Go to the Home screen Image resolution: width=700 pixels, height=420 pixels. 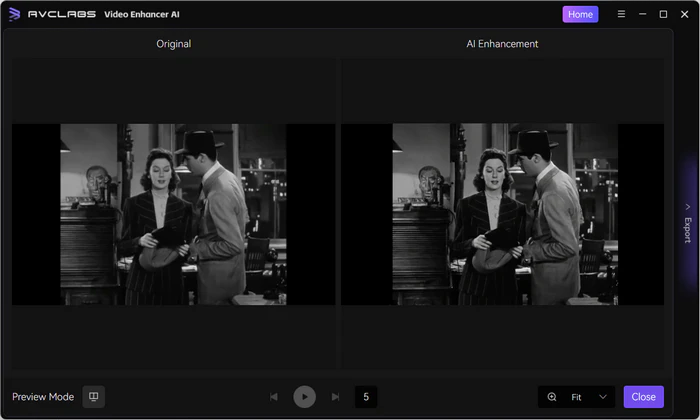coord(580,14)
